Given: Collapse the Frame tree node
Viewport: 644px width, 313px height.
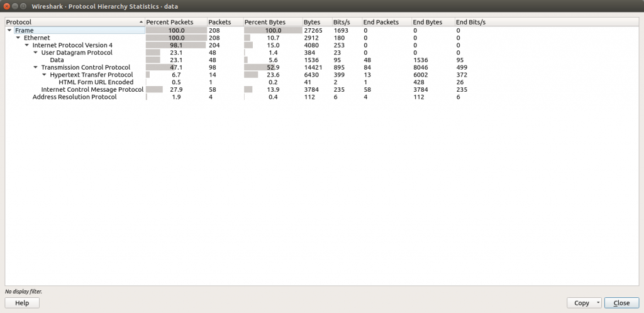Looking at the screenshot, I should pos(9,30).
